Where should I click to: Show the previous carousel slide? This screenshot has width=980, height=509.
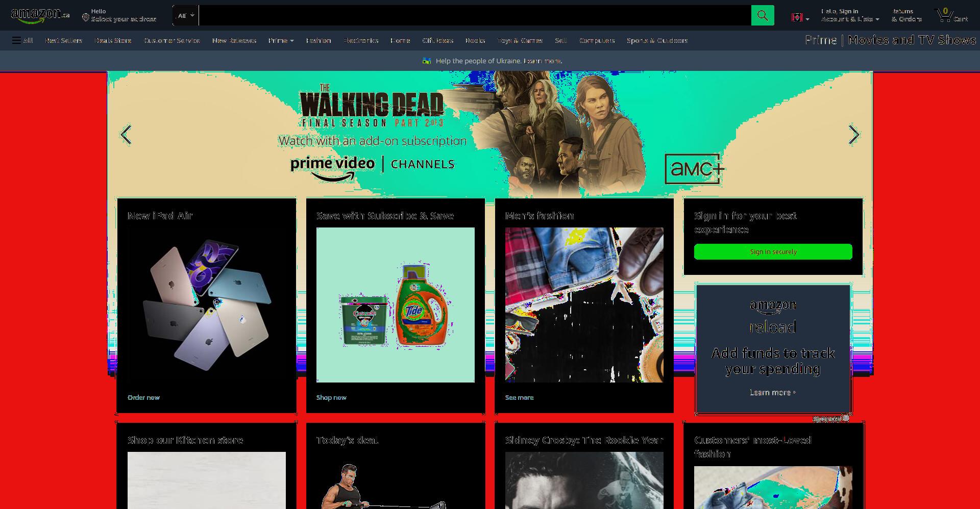pos(126,135)
